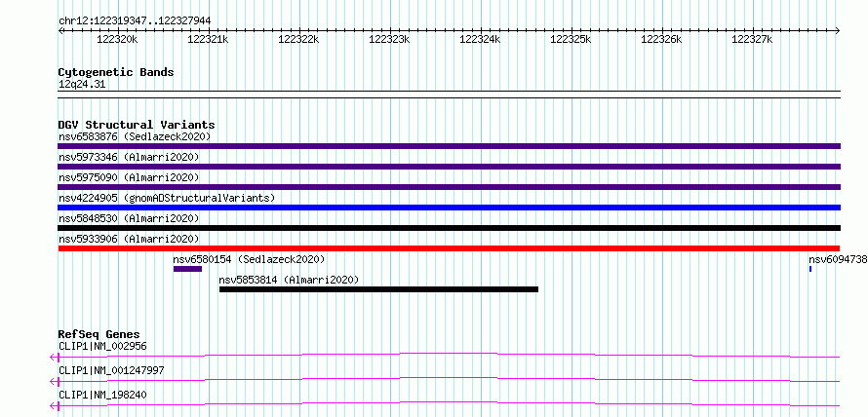Screen dimensions: 868x417
Task: Click the left arrowhead of CLIP1|NM_002956
Action: click(55, 358)
